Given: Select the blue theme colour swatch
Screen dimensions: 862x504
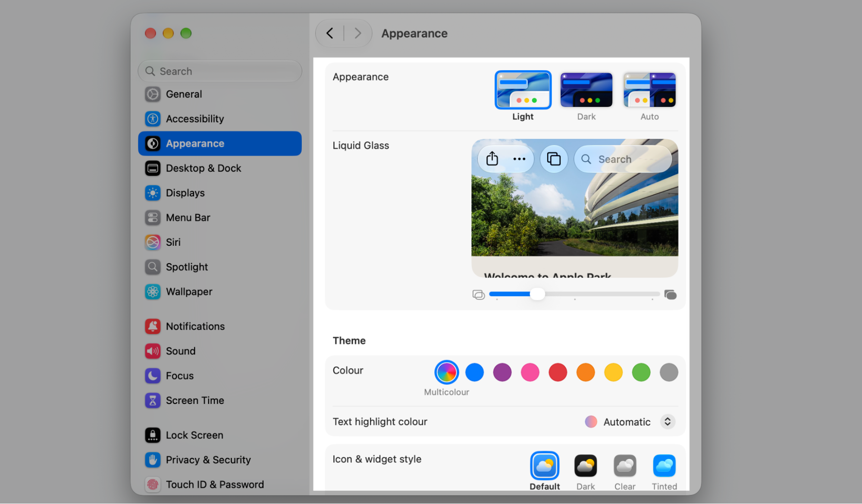Looking at the screenshot, I should 474,372.
